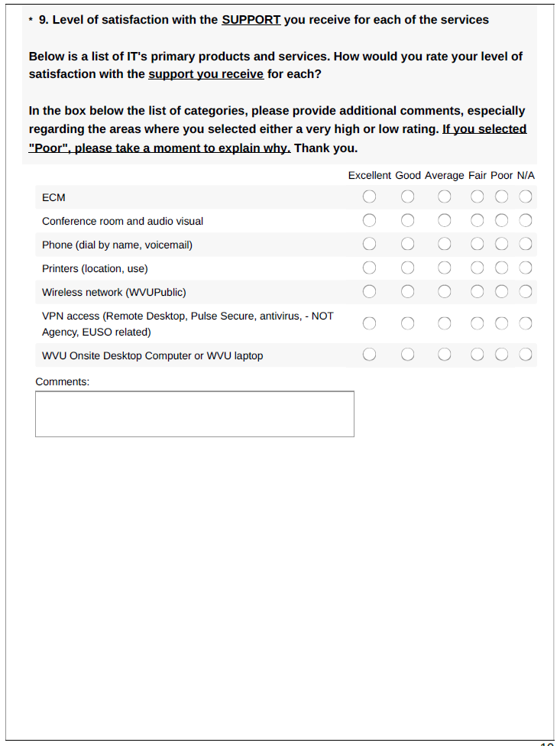560x746 pixels.
Task: Select Excellent for ECM
Action: pyautogui.click(x=370, y=197)
